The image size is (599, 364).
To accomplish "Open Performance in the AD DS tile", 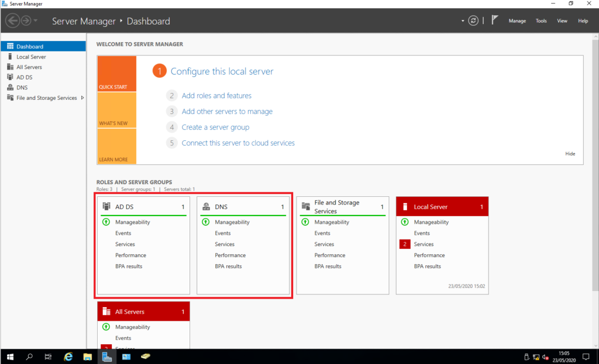I will 130,255.
